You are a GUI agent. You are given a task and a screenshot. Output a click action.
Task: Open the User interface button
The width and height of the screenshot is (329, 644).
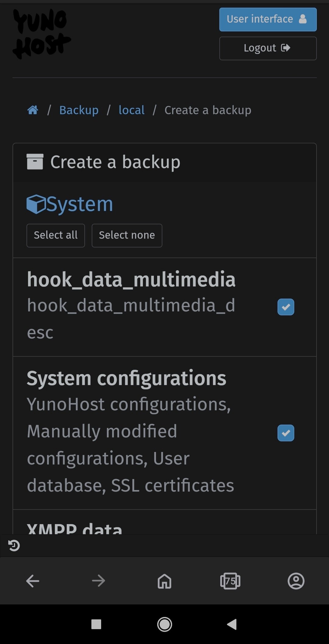(268, 19)
